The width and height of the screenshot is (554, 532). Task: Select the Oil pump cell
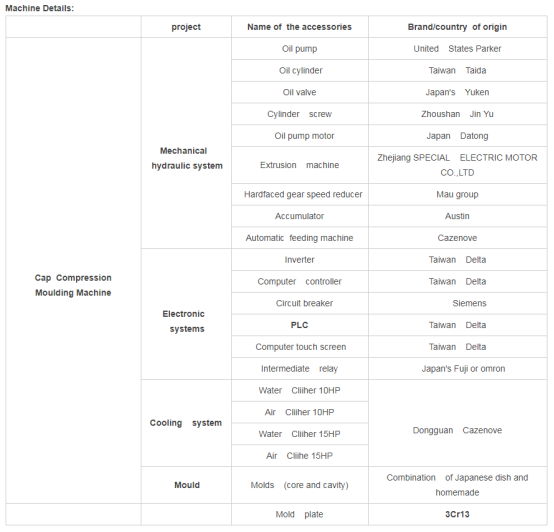[300, 49]
